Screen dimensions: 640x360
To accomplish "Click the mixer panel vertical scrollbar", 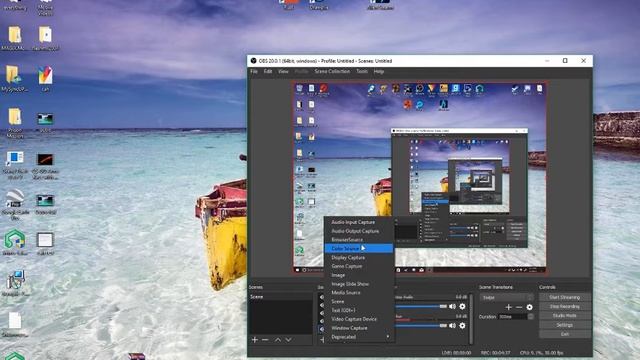I will click(x=472, y=318).
